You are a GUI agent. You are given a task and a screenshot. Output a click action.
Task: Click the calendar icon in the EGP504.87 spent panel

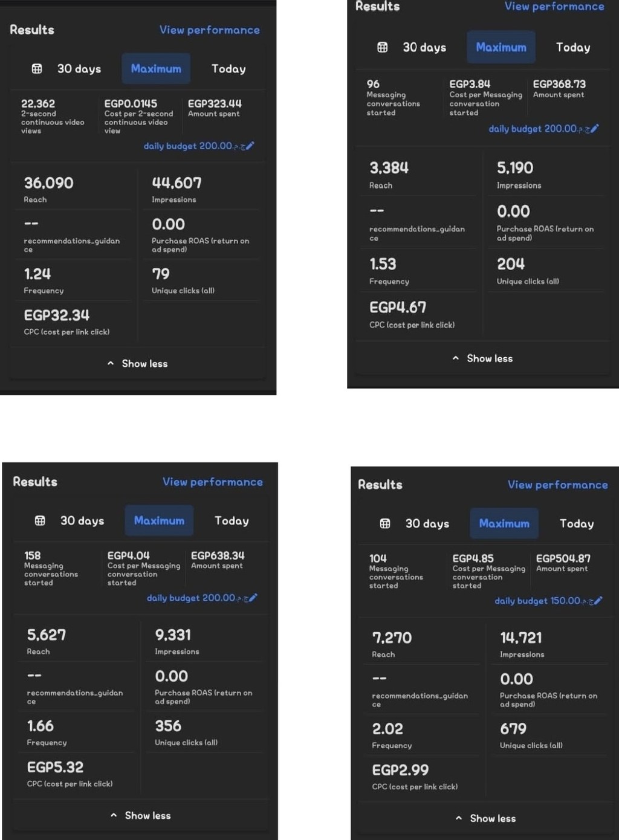tap(385, 524)
